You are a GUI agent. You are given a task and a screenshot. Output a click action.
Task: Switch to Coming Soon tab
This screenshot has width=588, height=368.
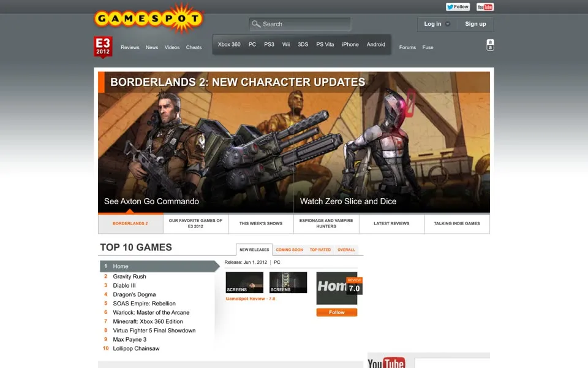coord(289,250)
